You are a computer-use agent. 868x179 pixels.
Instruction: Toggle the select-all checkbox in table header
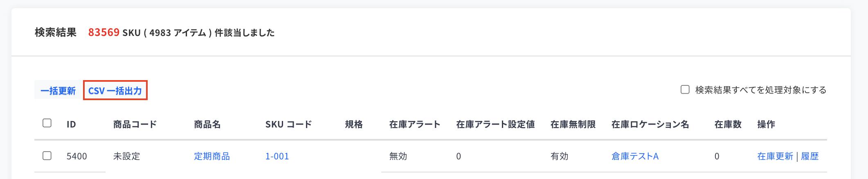[47, 123]
